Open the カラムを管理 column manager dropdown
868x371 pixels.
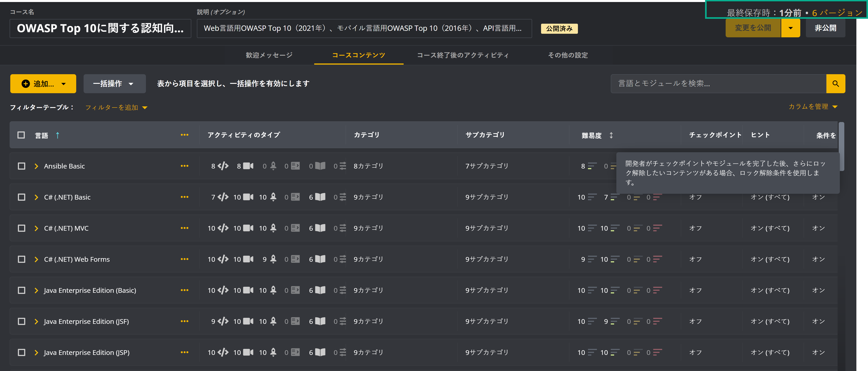coord(812,106)
